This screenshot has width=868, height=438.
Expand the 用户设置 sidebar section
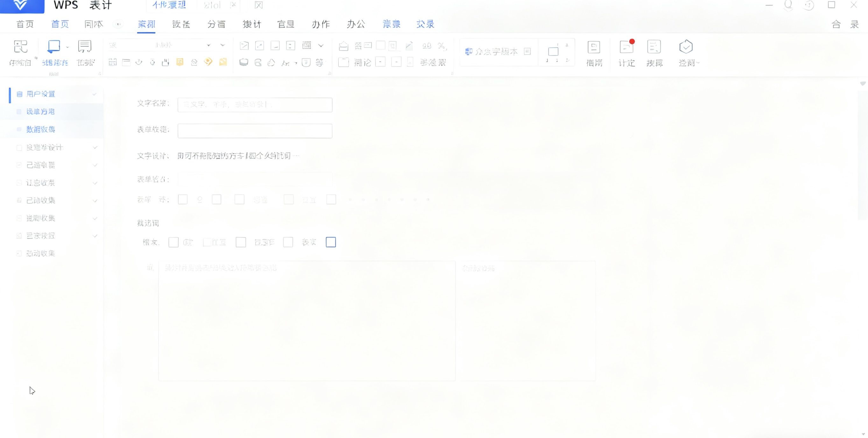[x=94, y=94]
